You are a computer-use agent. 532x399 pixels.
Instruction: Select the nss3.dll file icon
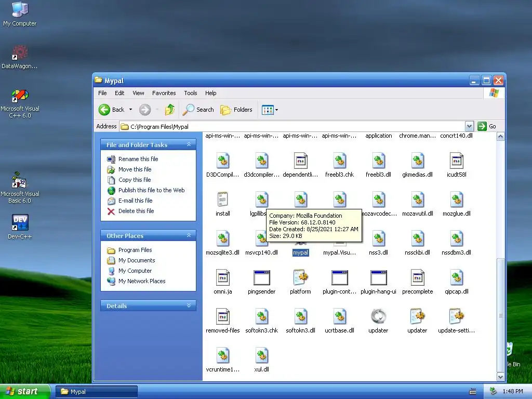[x=378, y=238]
